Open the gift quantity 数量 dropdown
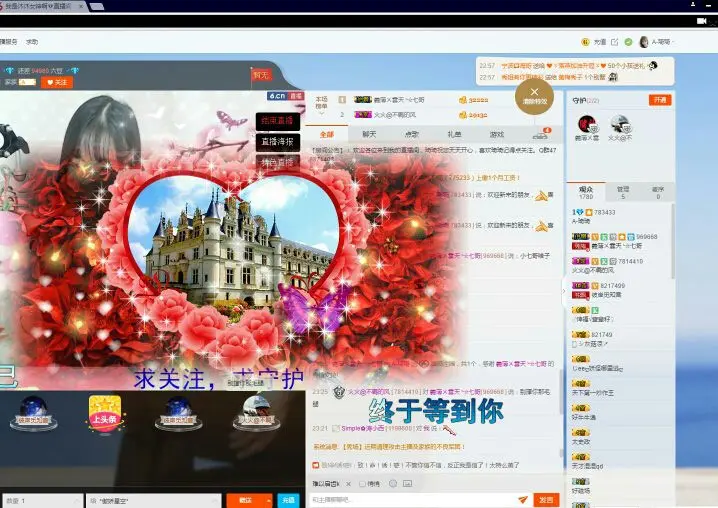The width and height of the screenshot is (718, 508). click(42, 501)
